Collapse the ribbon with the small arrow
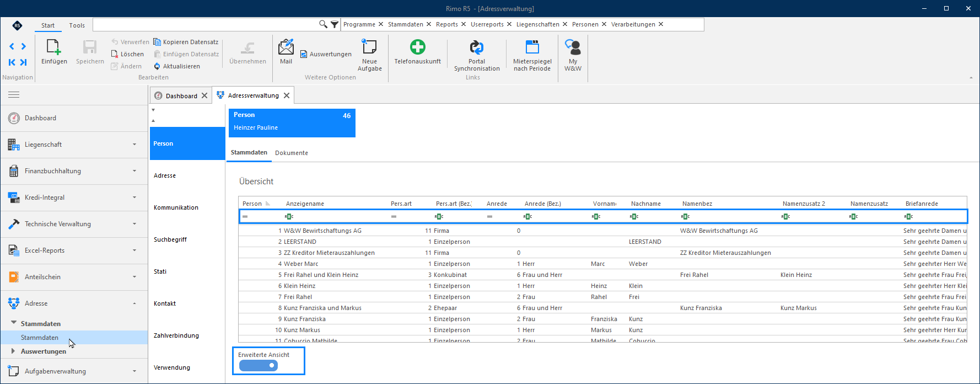 [x=971, y=78]
